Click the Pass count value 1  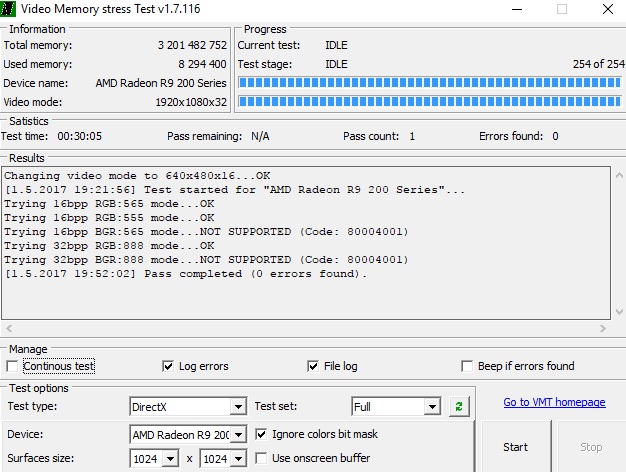pos(412,136)
